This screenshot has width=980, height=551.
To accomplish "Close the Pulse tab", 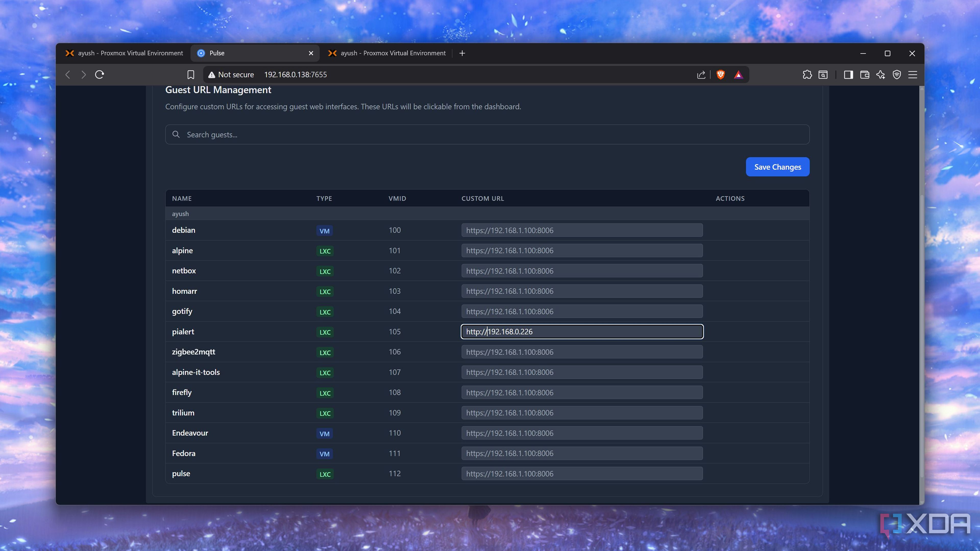I will pyautogui.click(x=311, y=53).
